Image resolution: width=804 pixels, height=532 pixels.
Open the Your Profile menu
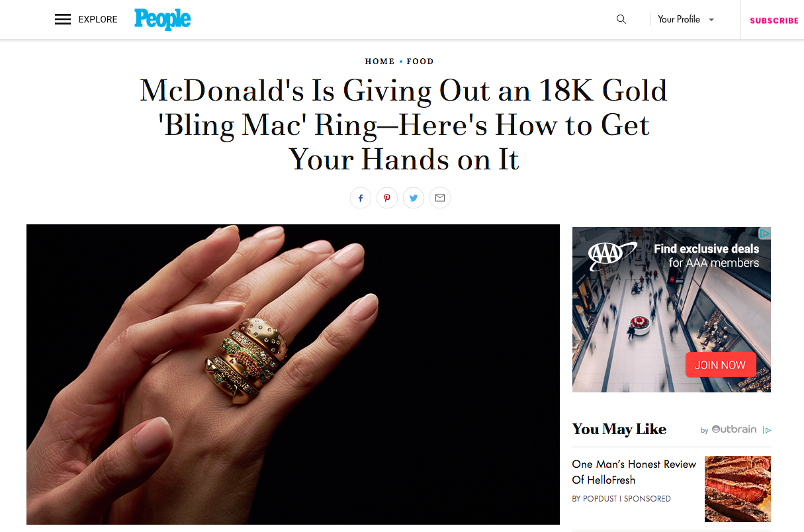click(686, 19)
